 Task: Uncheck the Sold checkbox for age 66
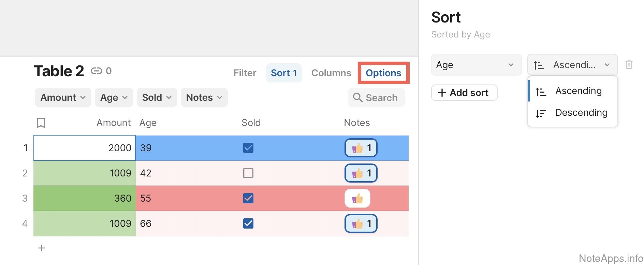(248, 223)
